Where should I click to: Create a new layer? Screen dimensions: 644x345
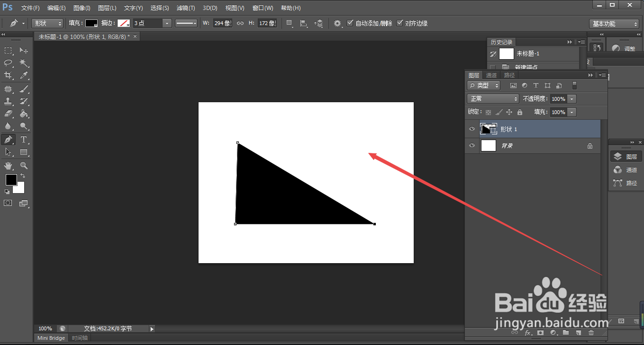(x=579, y=333)
